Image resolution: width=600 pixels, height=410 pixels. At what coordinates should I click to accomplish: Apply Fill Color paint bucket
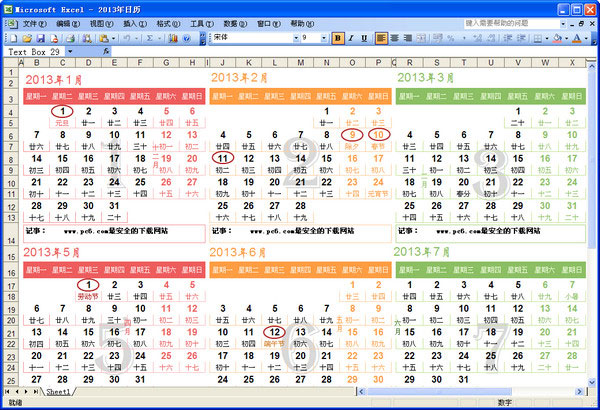558,38
